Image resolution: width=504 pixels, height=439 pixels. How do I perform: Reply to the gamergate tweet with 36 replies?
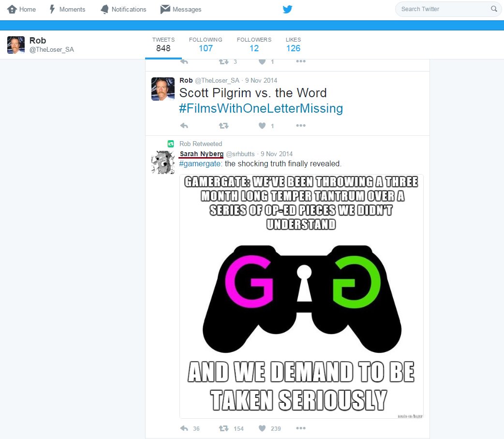coord(184,428)
